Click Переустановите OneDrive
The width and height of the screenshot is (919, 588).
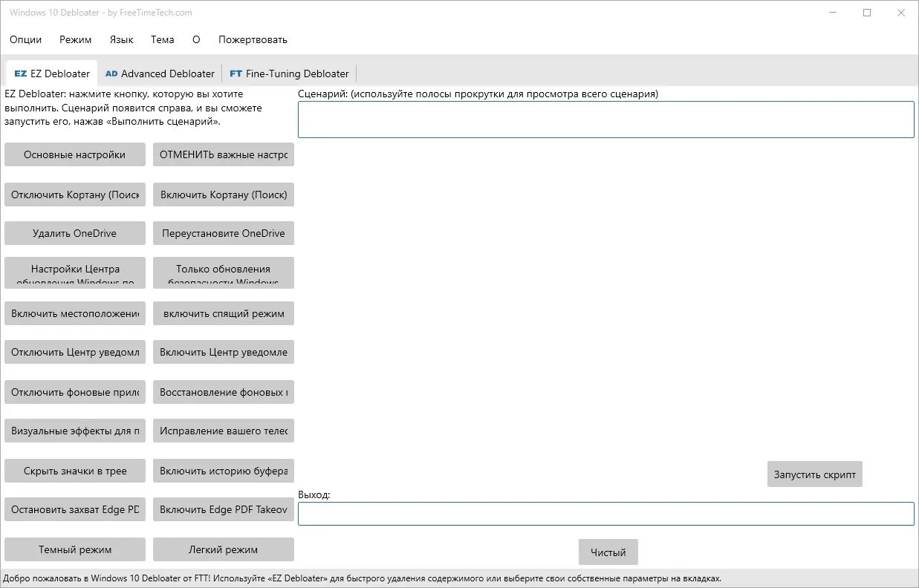(223, 232)
